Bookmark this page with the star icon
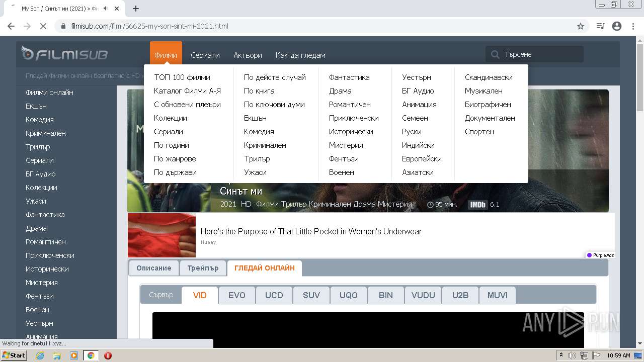The height and width of the screenshot is (362, 644). (581, 26)
